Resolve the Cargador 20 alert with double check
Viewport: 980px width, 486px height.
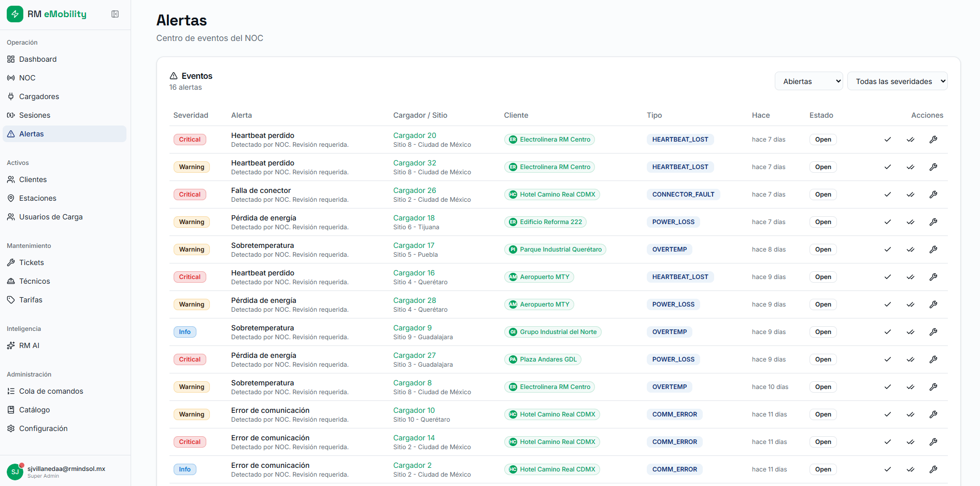pos(911,140)
